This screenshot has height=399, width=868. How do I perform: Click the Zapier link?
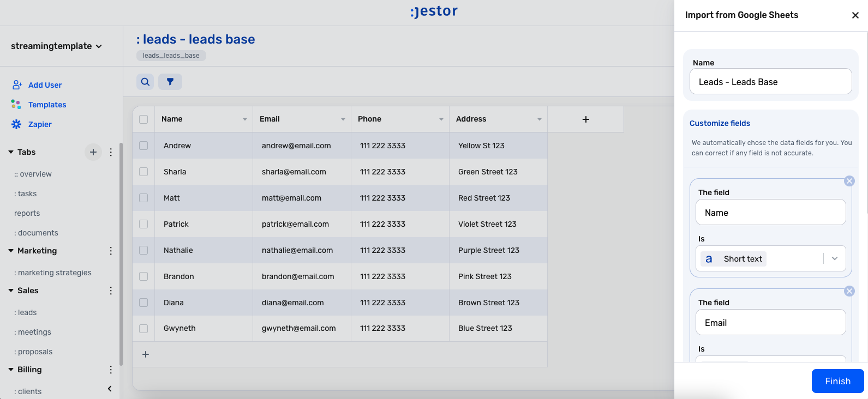pos(40,124)
